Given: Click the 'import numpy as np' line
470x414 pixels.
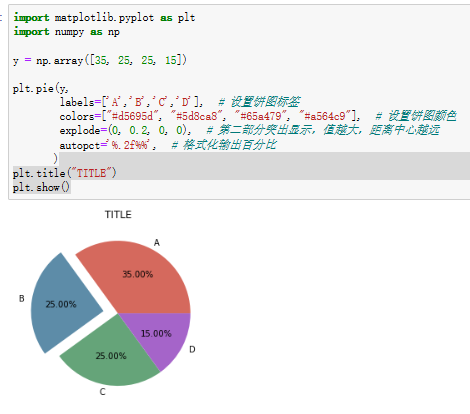Looking at the screenshot, I should (66, 32).
